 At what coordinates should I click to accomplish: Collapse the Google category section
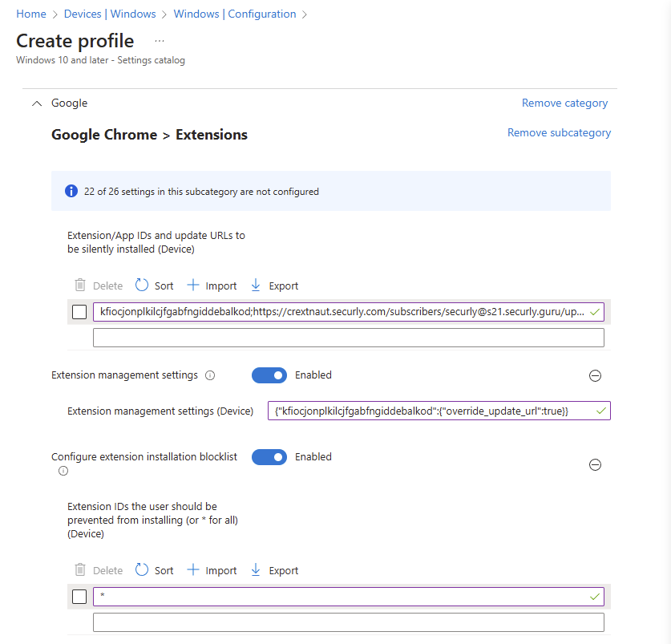tap(37, 103)
